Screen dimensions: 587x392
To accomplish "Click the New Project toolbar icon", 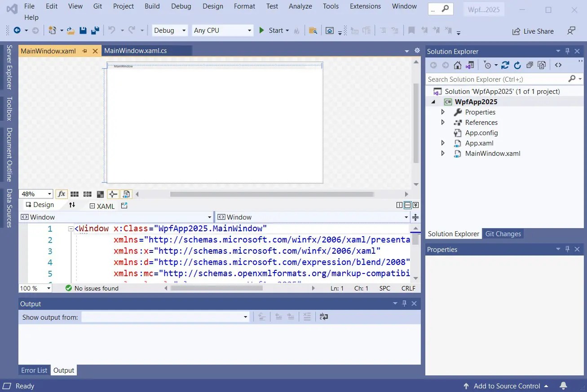I will [x=53, y=31].
